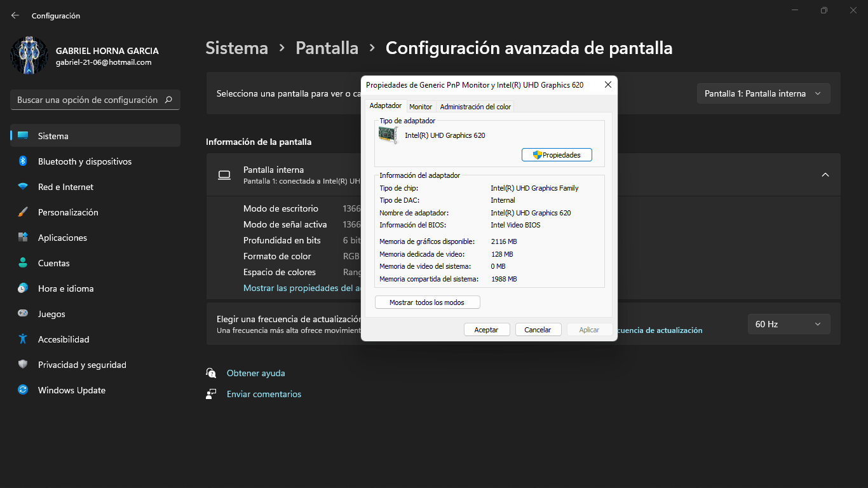The height and width of the screenshot is (488, 868).
Task: Select the Windows Update label in sidebar
Action: (72, 390)
